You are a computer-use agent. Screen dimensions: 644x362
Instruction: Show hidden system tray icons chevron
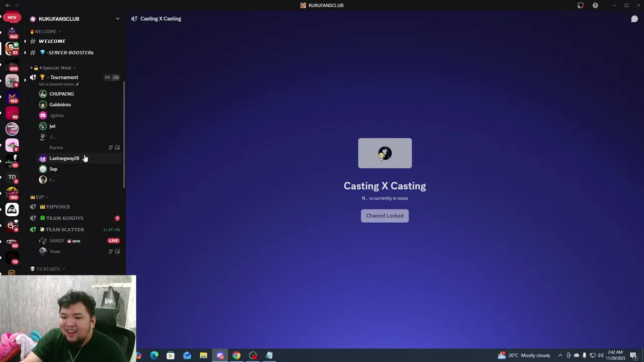(x=560, y=355)
